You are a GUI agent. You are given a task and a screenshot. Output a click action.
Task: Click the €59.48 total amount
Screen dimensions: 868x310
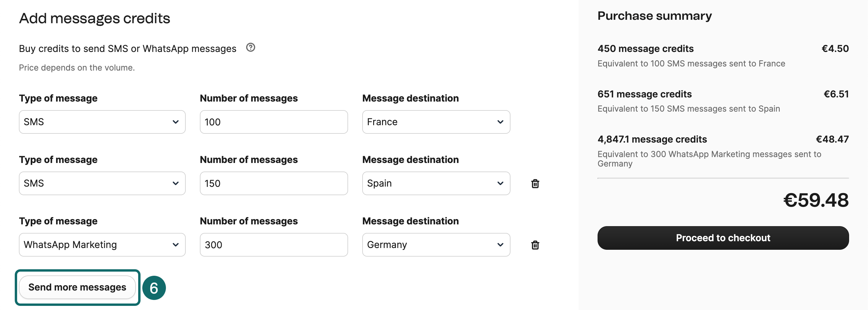(x=815, y=200)
